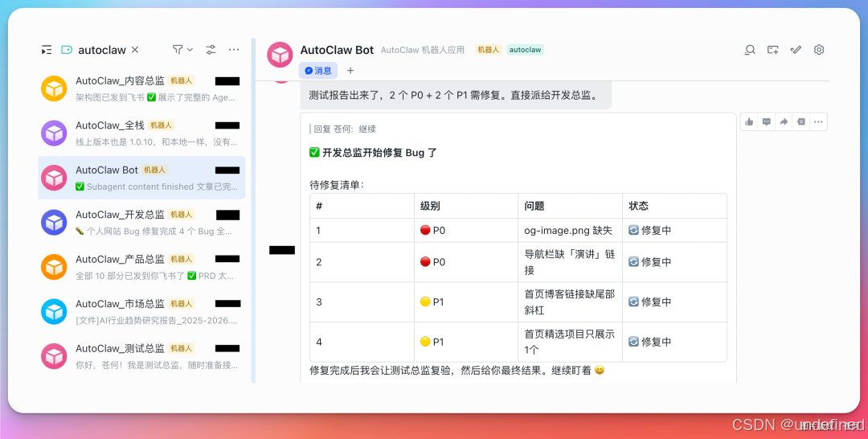The width and height of the screenshot is (868, 439).
Task: Open AutoClaw_全栈 chat
Action: coord(141,133)
